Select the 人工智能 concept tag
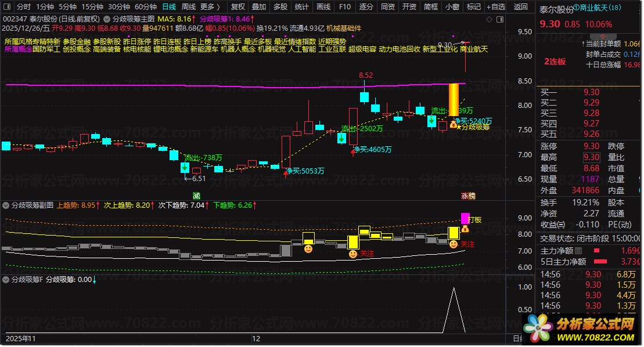The width and height of the screenshot is (644, 347). [x=302, y=49]
